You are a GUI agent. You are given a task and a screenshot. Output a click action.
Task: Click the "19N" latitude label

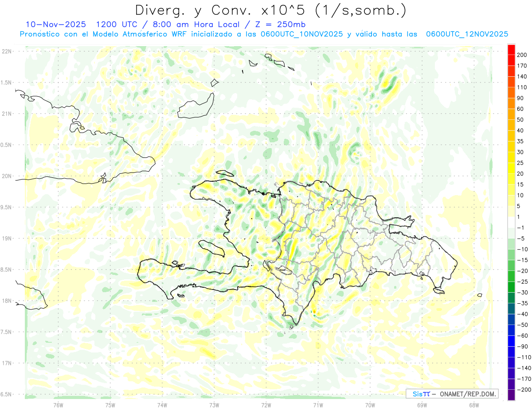tap(7, 239)
